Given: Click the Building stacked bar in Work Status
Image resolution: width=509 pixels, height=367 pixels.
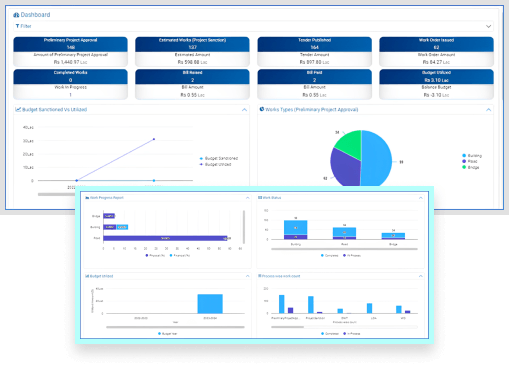Looking at the screenshot, I should point(296,230).
